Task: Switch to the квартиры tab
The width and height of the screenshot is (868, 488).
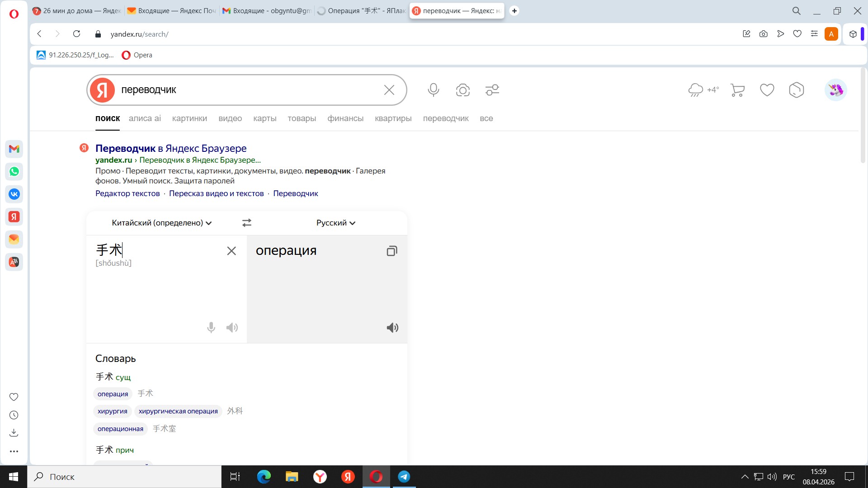Action: 393,118
